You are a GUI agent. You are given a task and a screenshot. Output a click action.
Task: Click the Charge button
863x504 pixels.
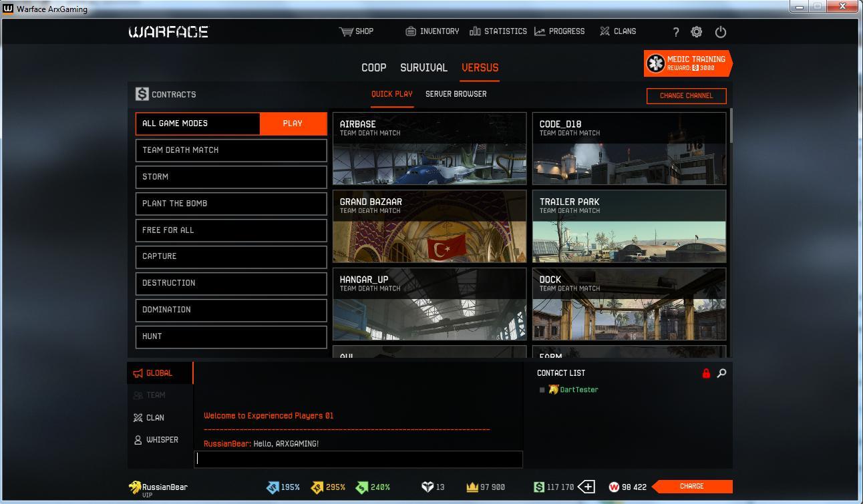pyautogui.click(x=692, y=486)
